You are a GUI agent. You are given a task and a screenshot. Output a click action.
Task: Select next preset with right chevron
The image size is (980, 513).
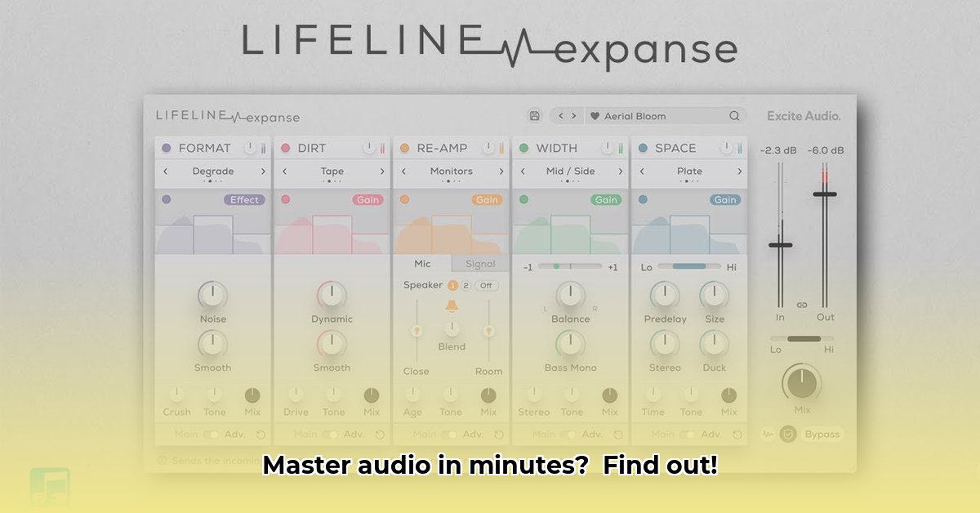click(574, 116)
